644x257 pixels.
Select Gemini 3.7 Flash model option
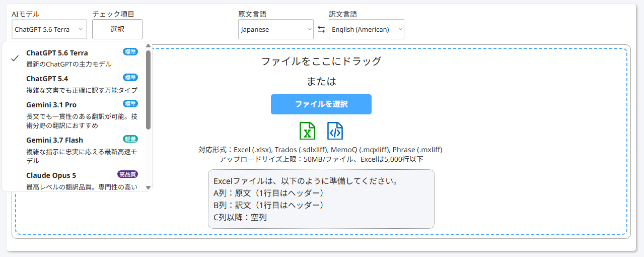point(74,150)
